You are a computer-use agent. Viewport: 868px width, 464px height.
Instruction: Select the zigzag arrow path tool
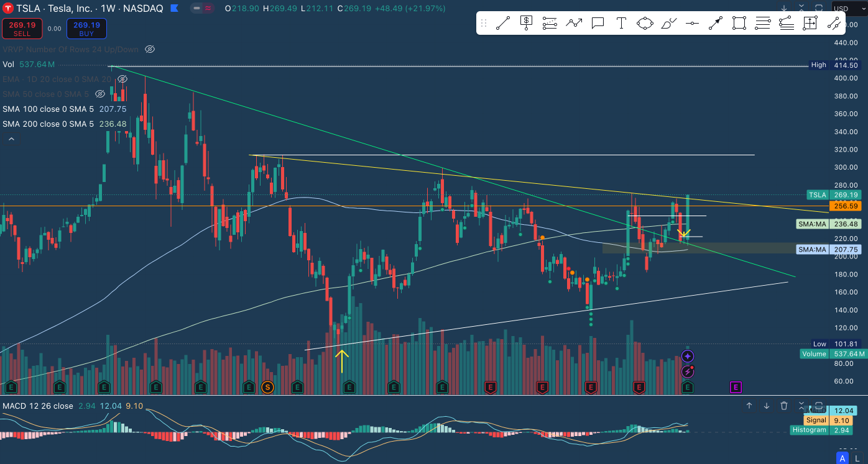click(x=574, y=24)
